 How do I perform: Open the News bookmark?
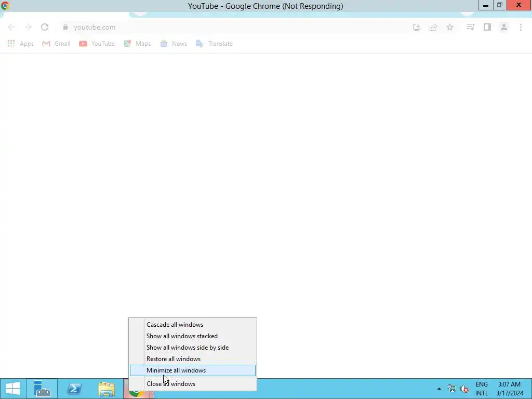[174, 44]
